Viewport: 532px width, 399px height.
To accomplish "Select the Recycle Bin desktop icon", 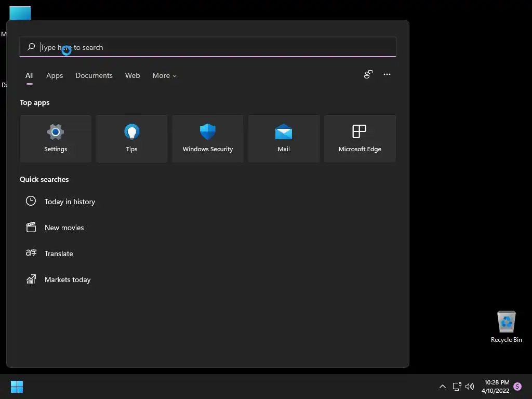I will (x=506, y=327).
